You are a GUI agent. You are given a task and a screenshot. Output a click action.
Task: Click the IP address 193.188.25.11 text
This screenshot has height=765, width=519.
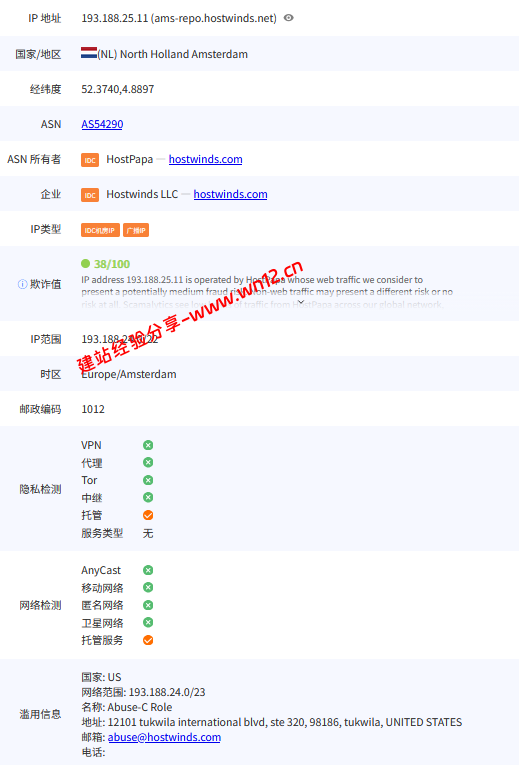click(x=115, y=19)
